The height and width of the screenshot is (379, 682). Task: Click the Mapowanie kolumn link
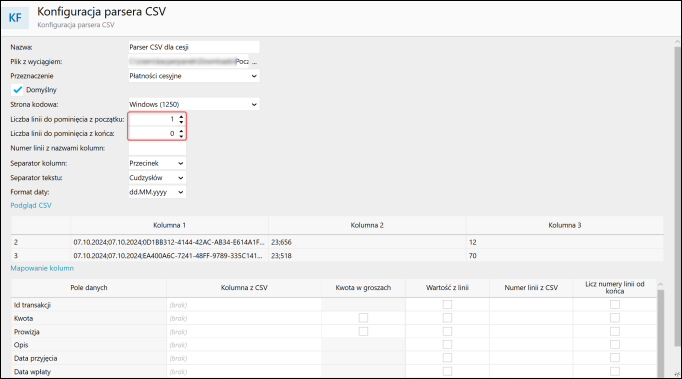[x=42, y=268]
